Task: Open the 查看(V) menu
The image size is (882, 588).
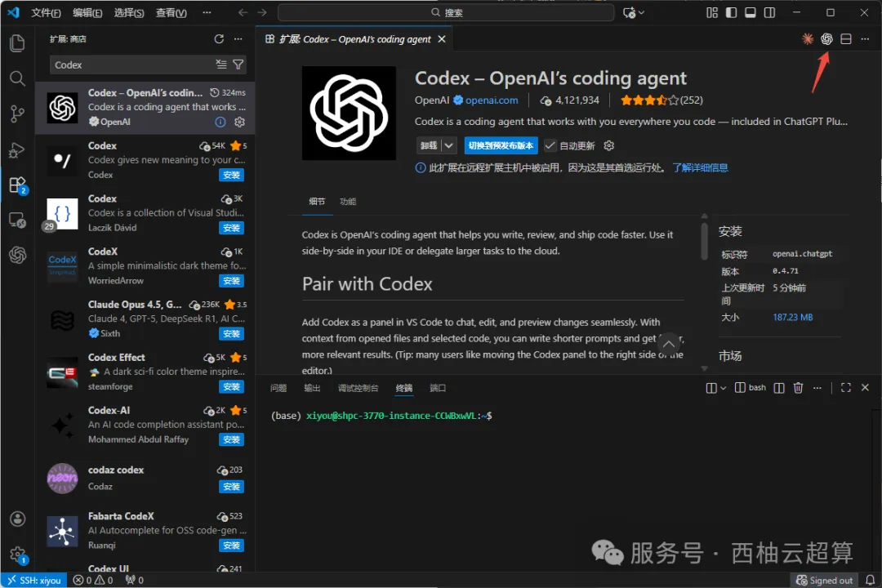Action: [171, 12]
